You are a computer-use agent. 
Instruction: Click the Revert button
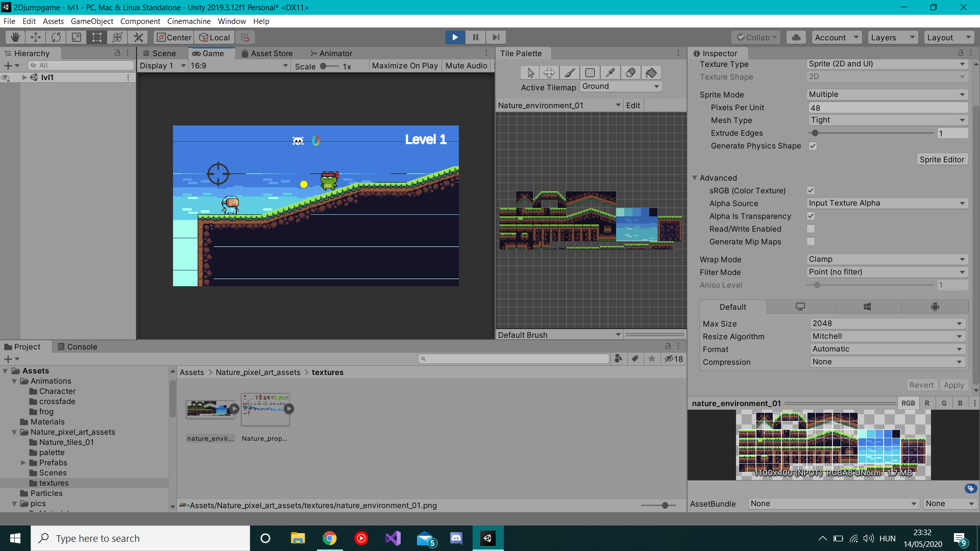pyautogui.click(x=921, y=385)
